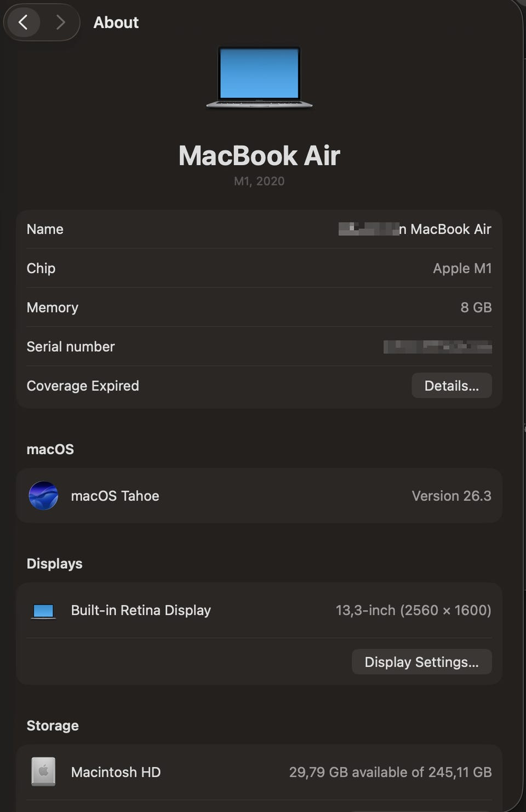This screenshot has width=526, height=812.
Task: Click the Chip label
Action: 41,268
